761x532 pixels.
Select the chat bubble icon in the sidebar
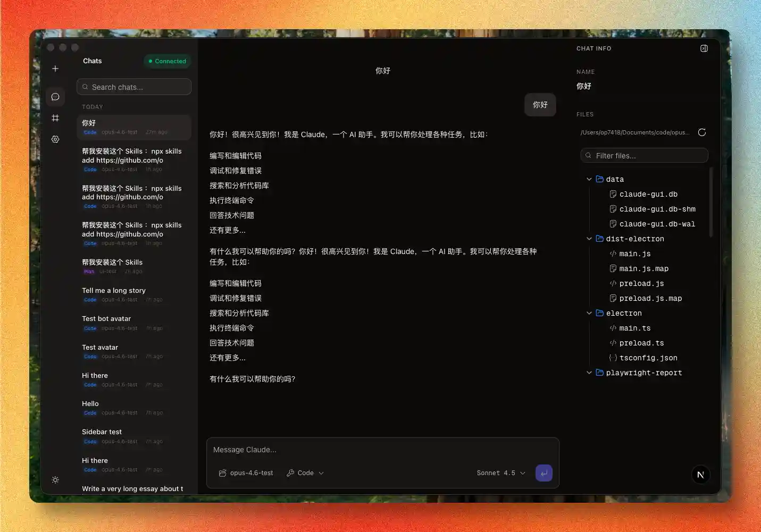(x=55, y=97)
